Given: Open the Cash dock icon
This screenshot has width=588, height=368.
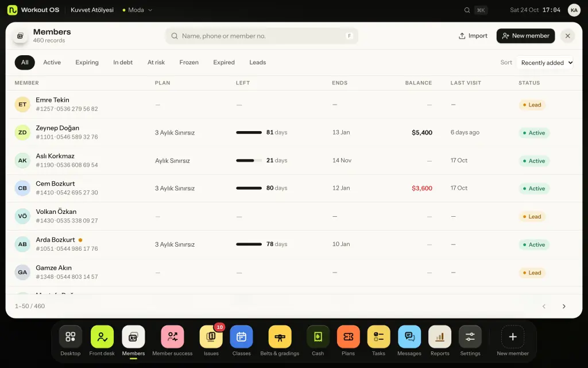Looking at the screenshot, I should 318,336.
